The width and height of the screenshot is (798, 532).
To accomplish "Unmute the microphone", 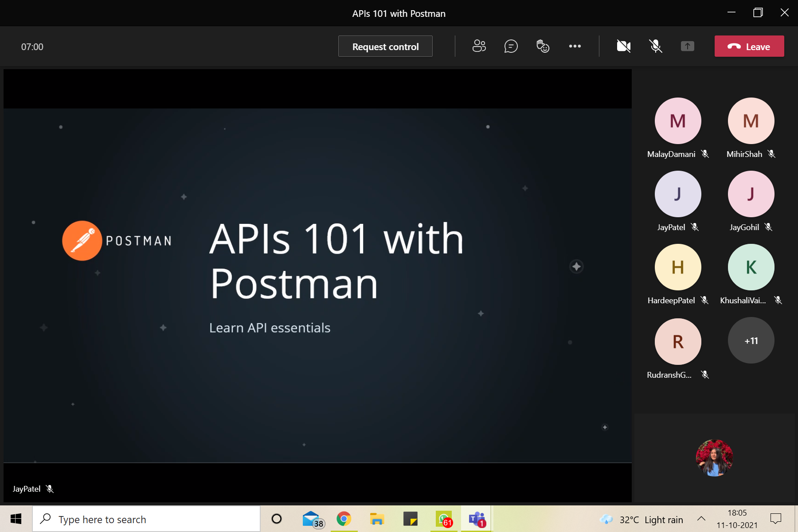I will point(656,46).
